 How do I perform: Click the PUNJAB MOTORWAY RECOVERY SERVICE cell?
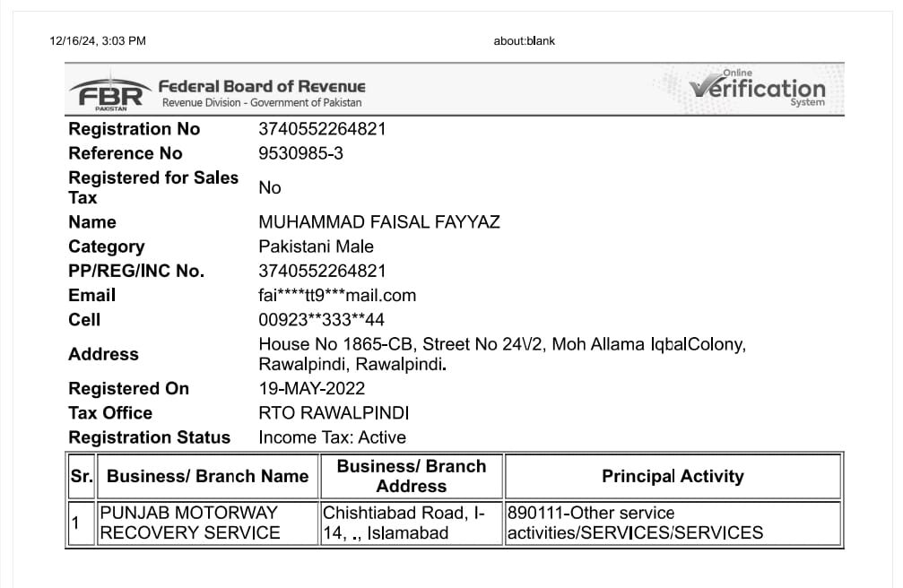189,523
